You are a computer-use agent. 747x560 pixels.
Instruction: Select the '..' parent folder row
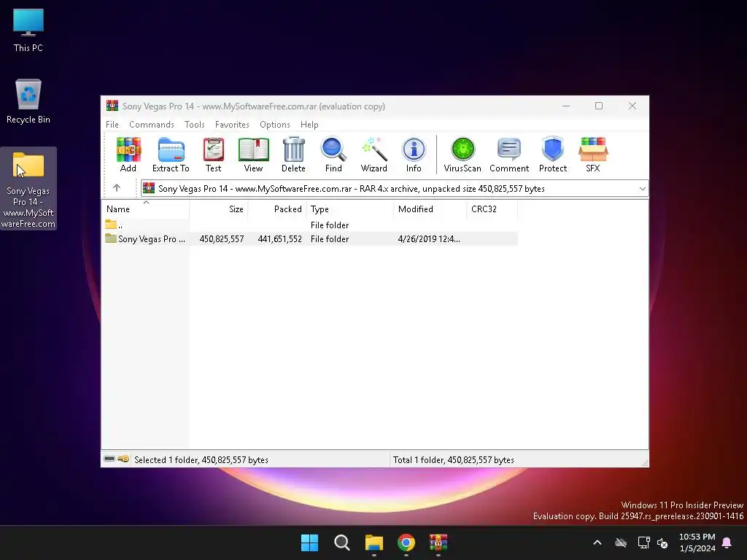click(x=309, y=225)
